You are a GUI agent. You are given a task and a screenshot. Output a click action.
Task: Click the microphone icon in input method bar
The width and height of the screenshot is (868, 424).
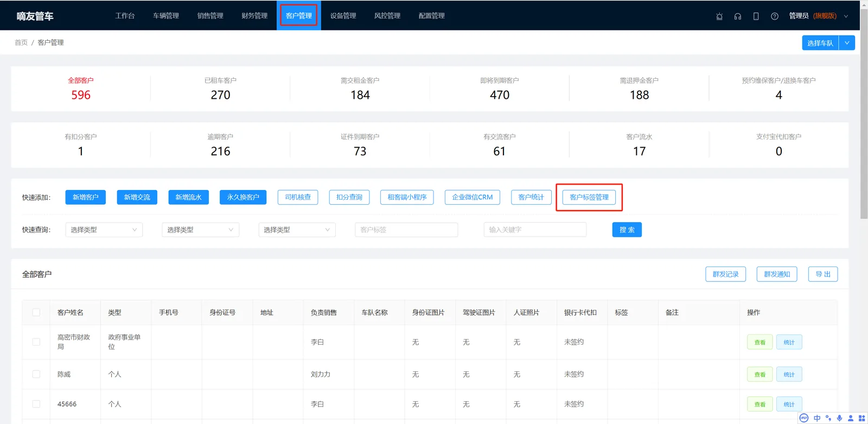(x=839, y=418)
